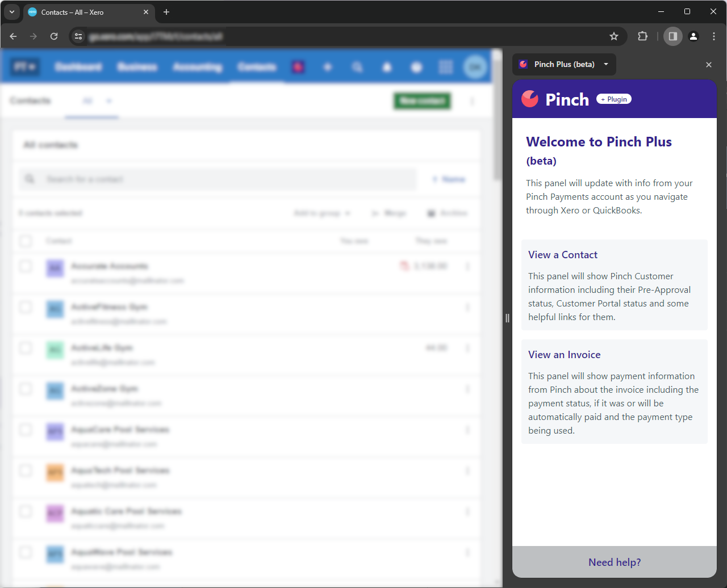The image size is (727, 588).
Task: Archive selected contacts using the Archive icon
Action: pos(448,213)
